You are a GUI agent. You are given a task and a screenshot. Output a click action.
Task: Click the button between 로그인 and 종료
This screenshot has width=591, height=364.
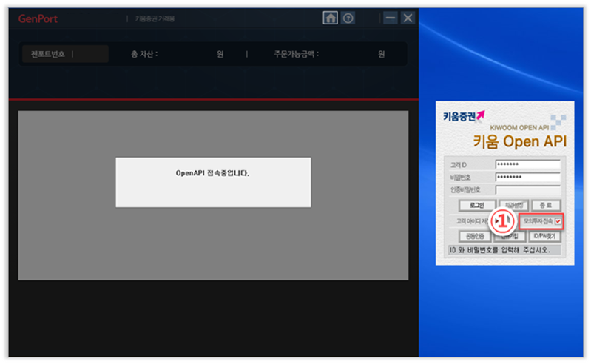tap(512, 205)
